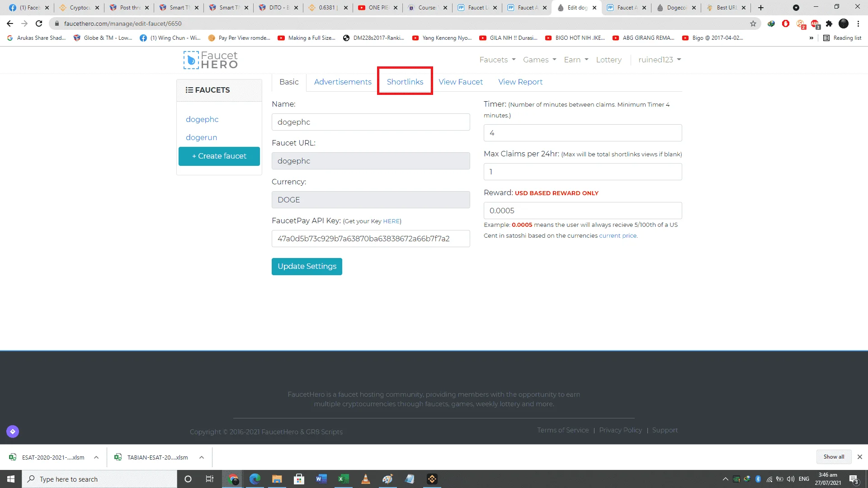The height and width of the screenshot is (488, 868).
Task: Open the View Report tab
Action: (x=520, y=82)
